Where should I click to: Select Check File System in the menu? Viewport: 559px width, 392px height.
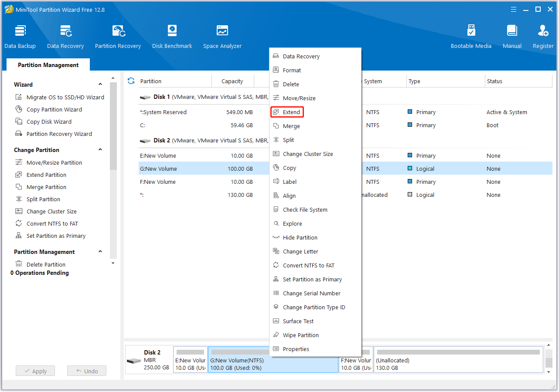tap(315, 210)
